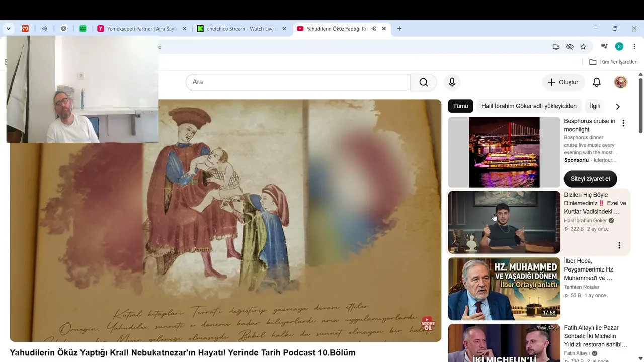Open options menu for Dizileri Hiç Böyle video
The image size is (644, 362).
619,245
